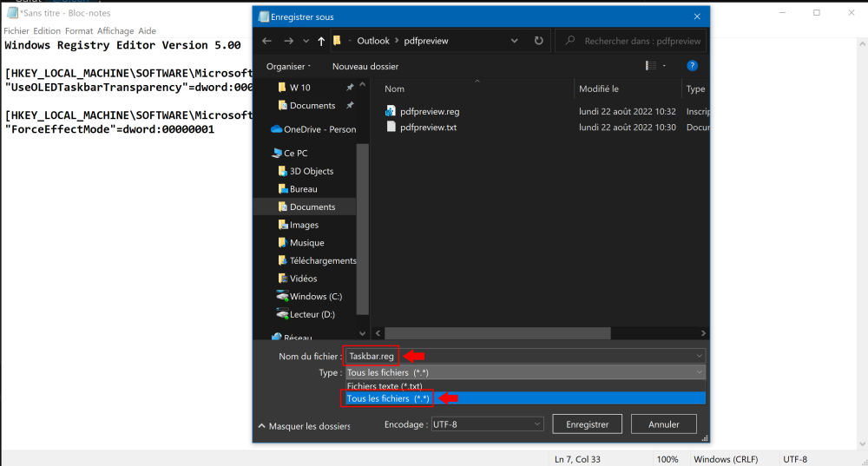Click Ln 7, Col 33 status entry
868x466 pixels.
coord(577,459)
